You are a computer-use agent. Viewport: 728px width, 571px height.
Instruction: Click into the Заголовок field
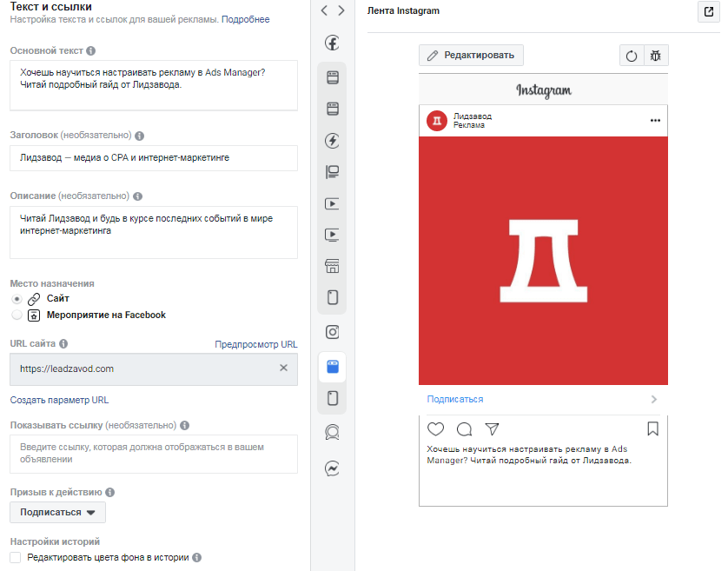154,158
